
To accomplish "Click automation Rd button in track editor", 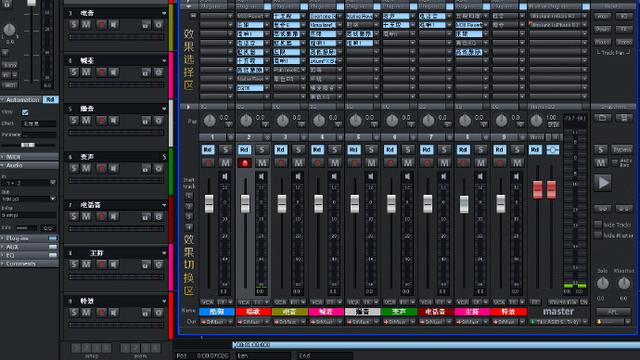I will (51, 100).
